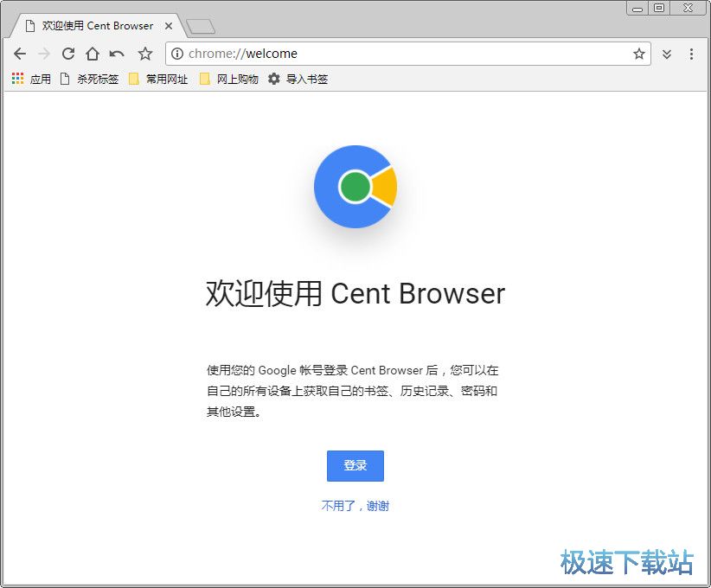
Task: Open a new tab
Action: point(201,26)
